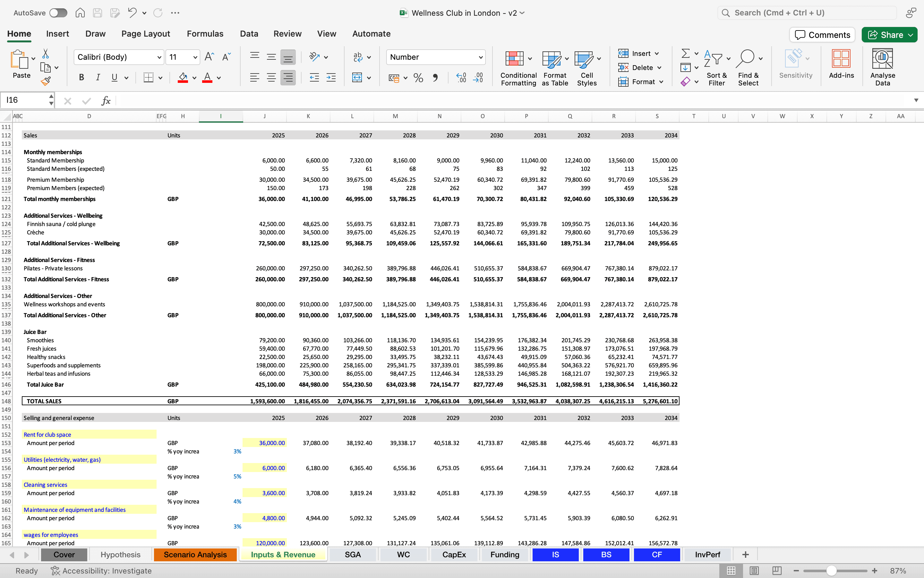Open Add-ins

coord(841,64)
